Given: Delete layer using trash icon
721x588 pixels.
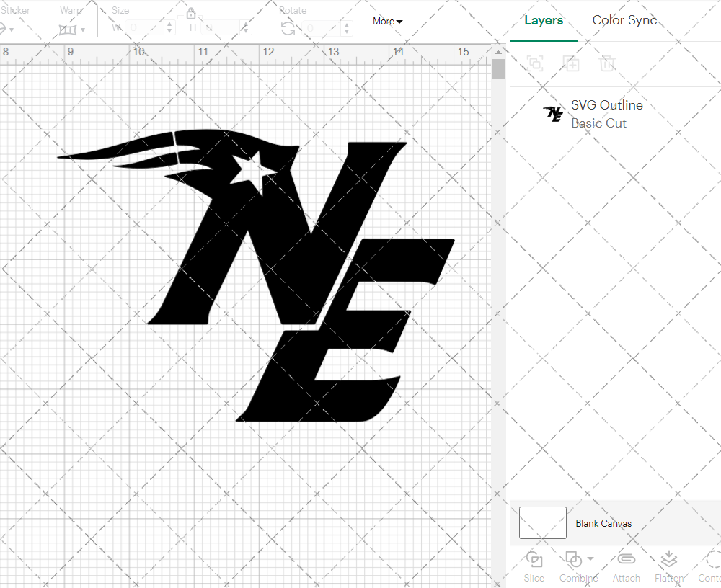Looking at the screenshot, I should 607,63.
